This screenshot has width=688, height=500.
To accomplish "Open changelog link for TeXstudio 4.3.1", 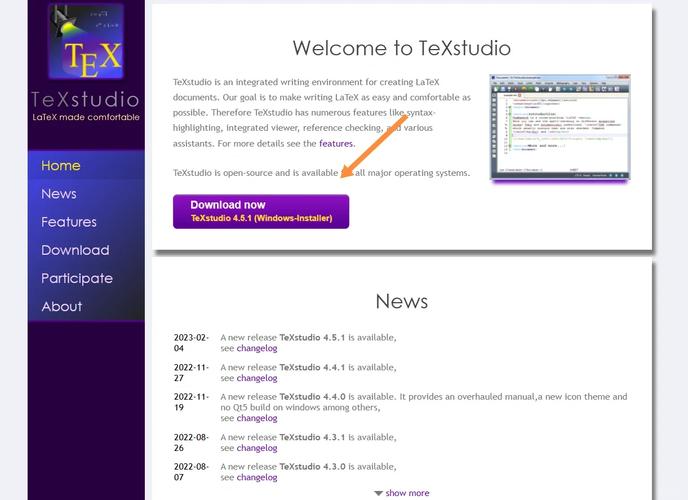I will click(x=257, y=448).
